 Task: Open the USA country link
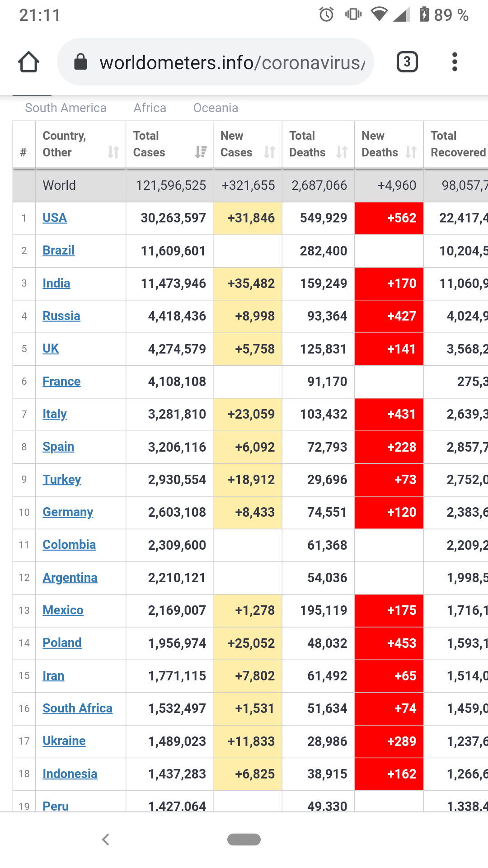coord(55,218)
